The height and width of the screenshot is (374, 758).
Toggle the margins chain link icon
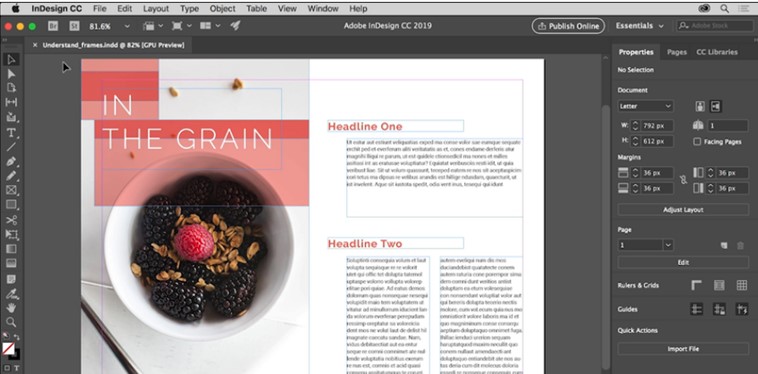[683, 180]
